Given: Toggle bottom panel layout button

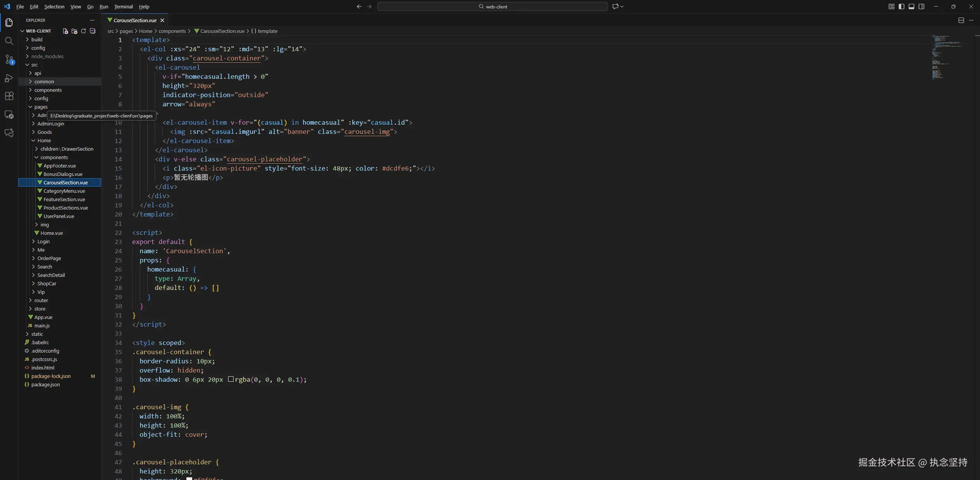Looking at the screenshot, I should [x=911, y=7].
